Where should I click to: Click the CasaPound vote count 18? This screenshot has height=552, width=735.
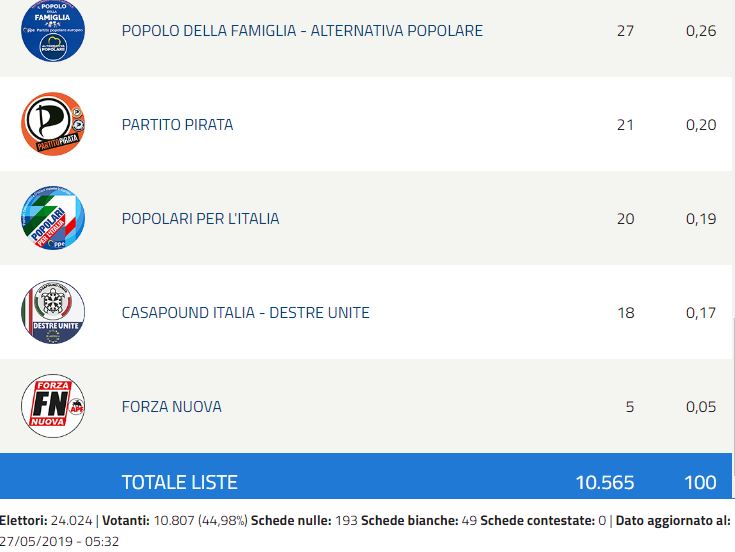tap(626, 313)
